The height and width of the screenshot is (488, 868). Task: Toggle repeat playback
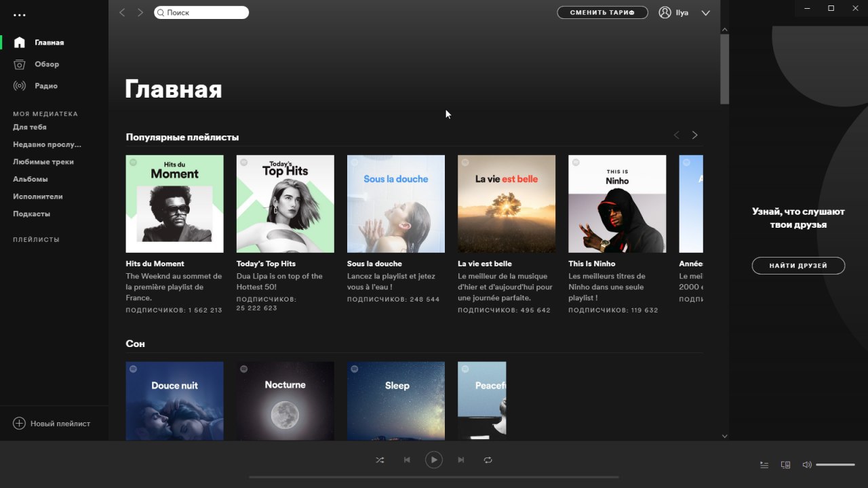click(488, 460)
